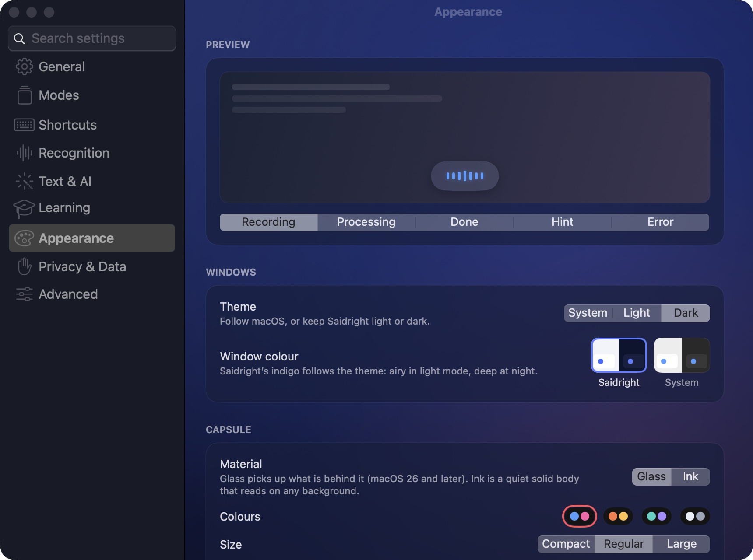This screenshot has height=560, width=753.
Task: Choose System window colour thumbnail
Action: click(682, 355)
